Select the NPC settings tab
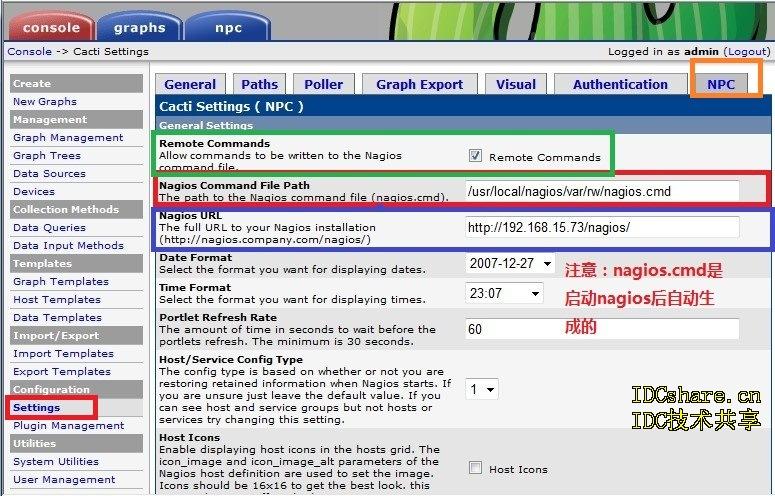This screenshot has height=496, width=775. click(x=721, y=84)
